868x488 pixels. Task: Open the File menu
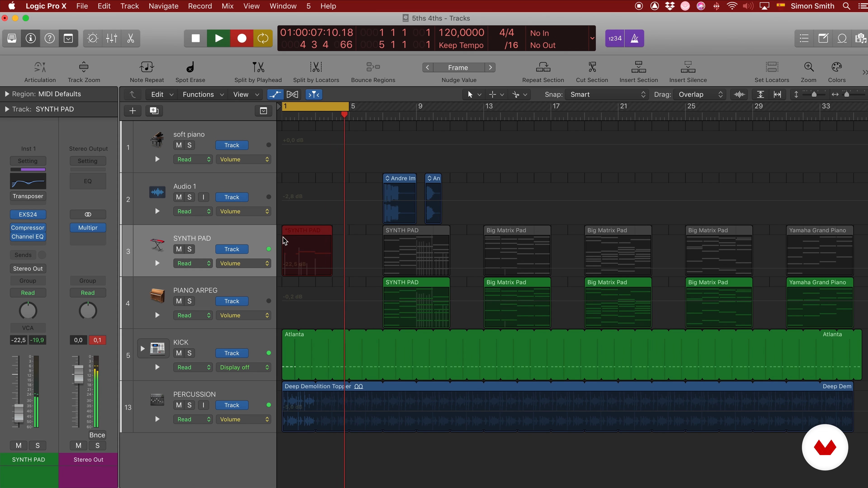point(82,6)
